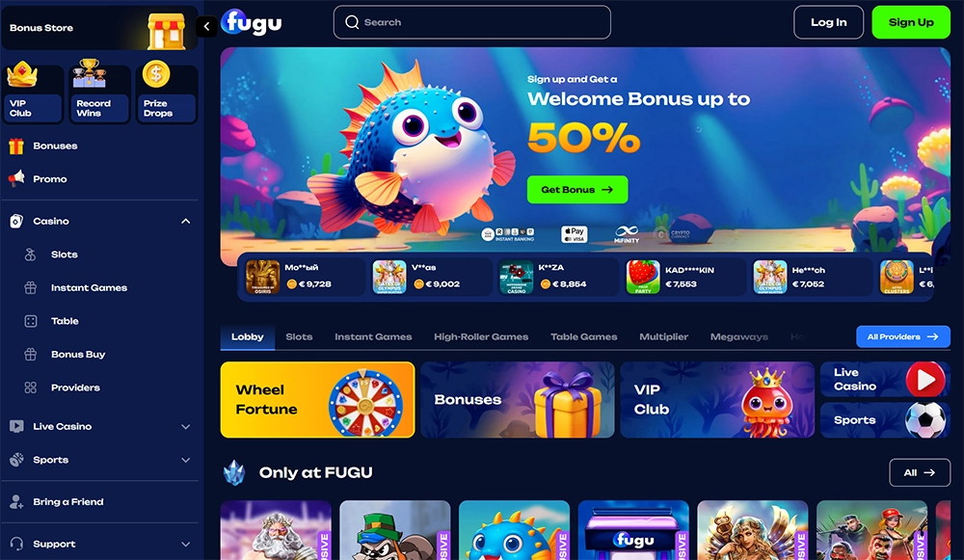Switch to the Instant Games tab

coord(373,336)
